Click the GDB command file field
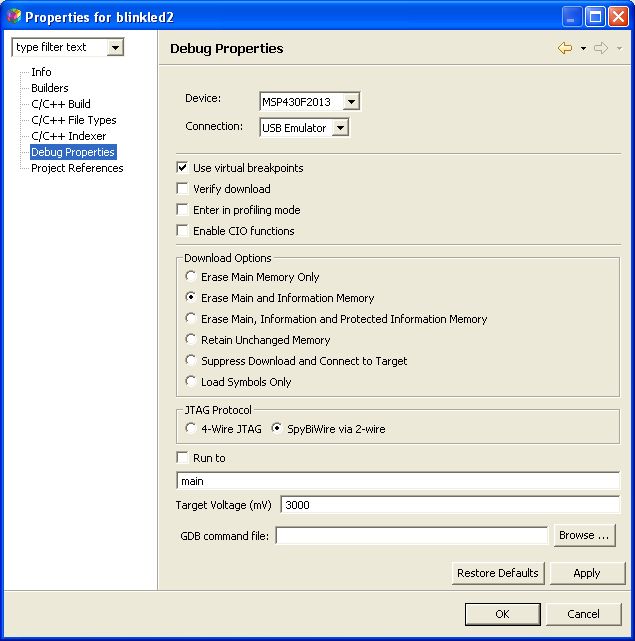This screenshot has width=635, height=641. coord(412,536)
